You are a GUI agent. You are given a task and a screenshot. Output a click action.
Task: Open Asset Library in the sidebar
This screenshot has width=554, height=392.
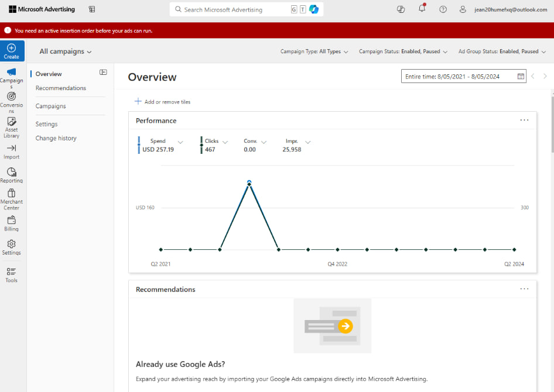11,128
